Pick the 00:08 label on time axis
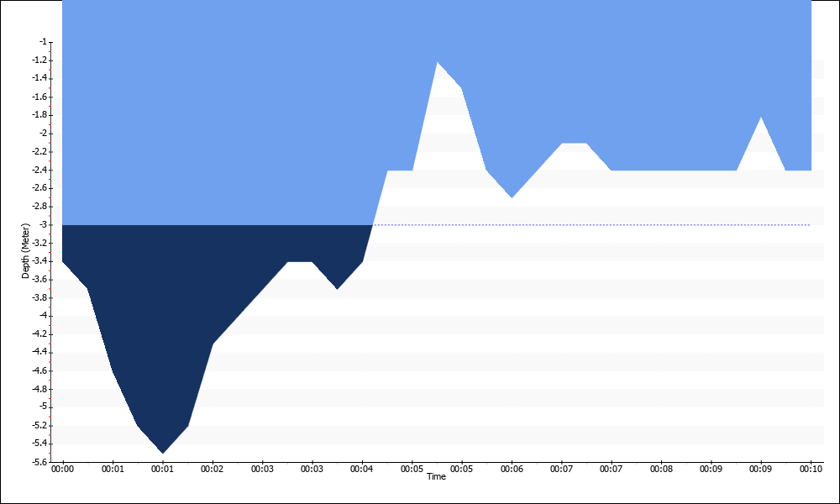The height and width of the screenshot is (504, 840). point(661,470)
